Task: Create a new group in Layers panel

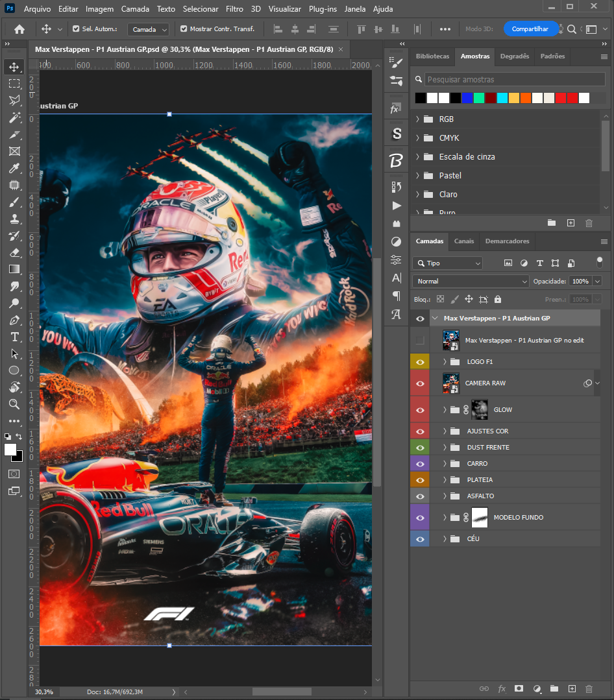Action: (x=554, y=688)
